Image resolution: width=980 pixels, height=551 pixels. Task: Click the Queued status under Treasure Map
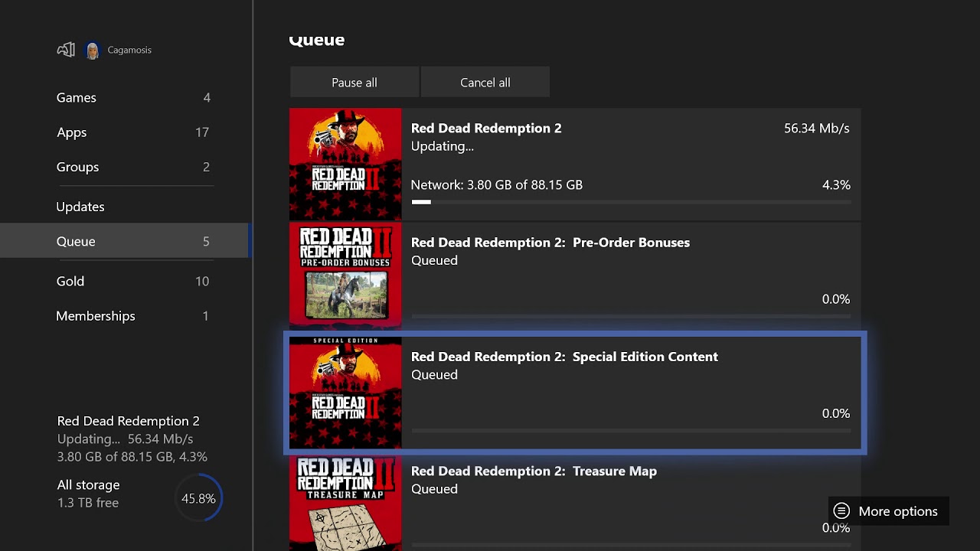click(x=434, y=489)
